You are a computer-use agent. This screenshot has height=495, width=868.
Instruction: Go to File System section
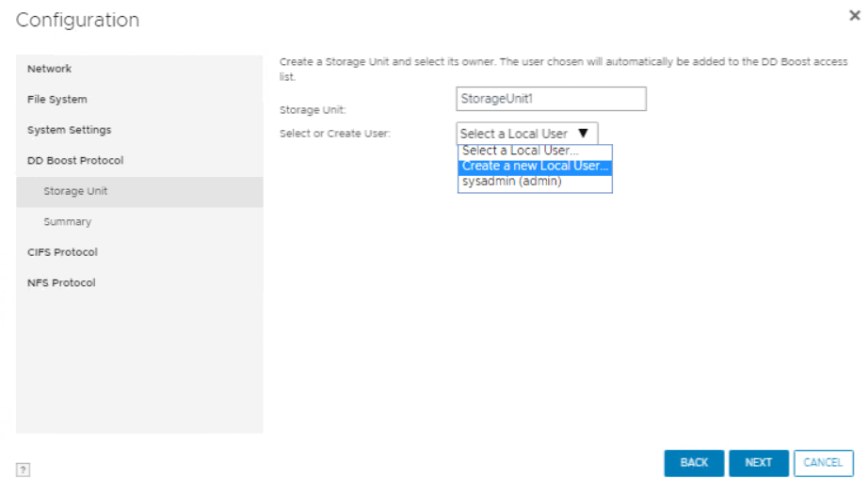[56, 100]
